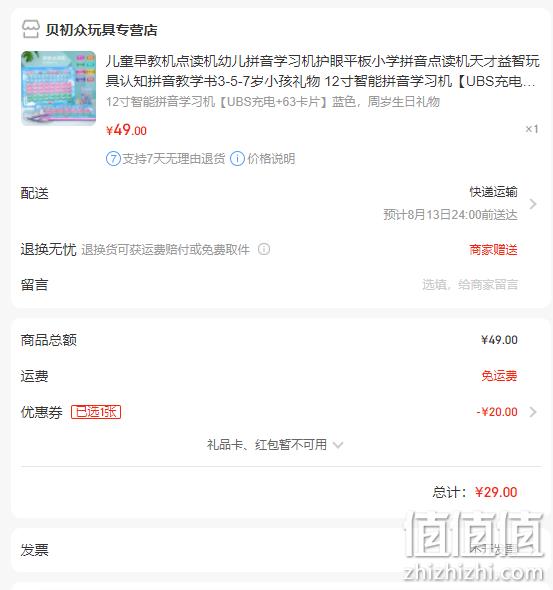This screenshot has height=590, width=553.
Task: Open coupon selection chevron beside -¥20.00
Action: [532, 412]
